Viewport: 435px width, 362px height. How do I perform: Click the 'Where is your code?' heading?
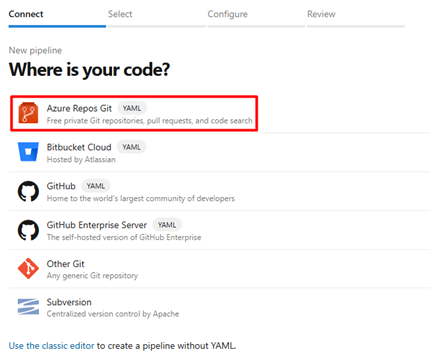89,70
